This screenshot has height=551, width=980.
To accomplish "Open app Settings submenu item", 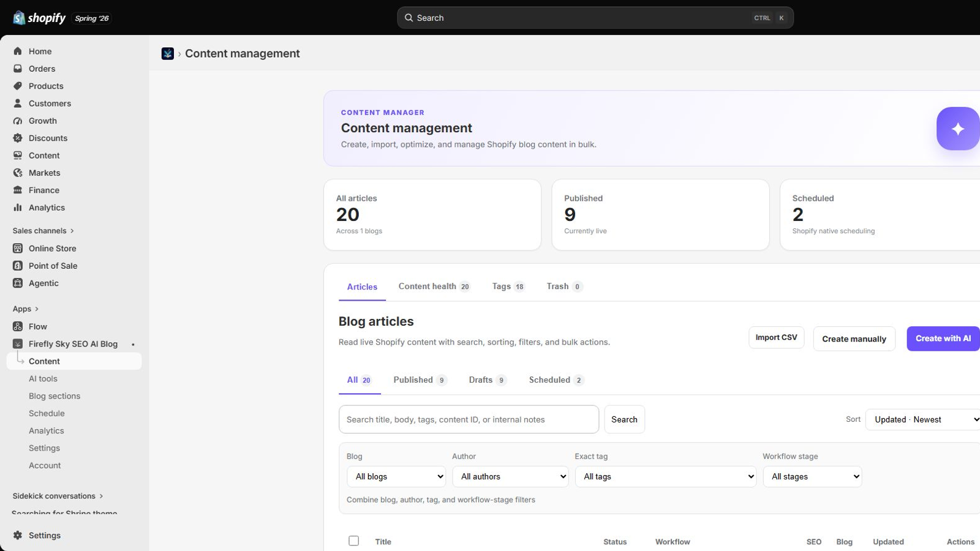I will pyautogui.click(x=44, y=448).
